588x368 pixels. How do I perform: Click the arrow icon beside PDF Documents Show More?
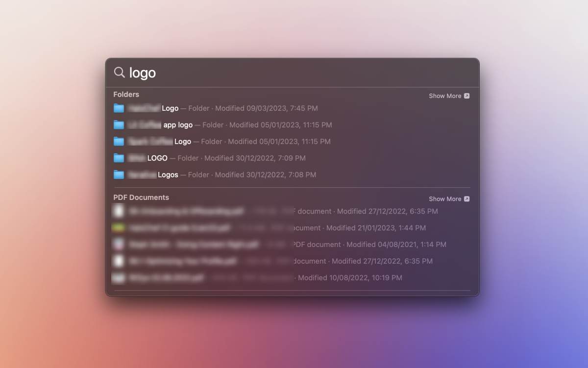pos(466,198)
